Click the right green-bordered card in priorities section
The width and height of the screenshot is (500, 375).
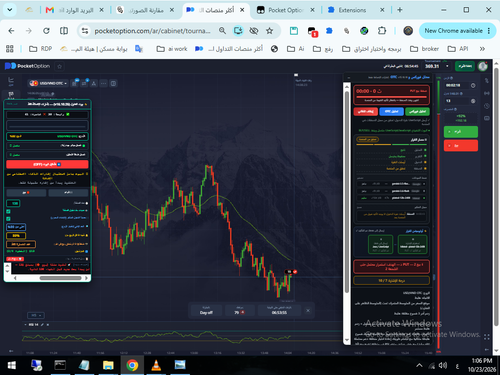pos(412,244)
